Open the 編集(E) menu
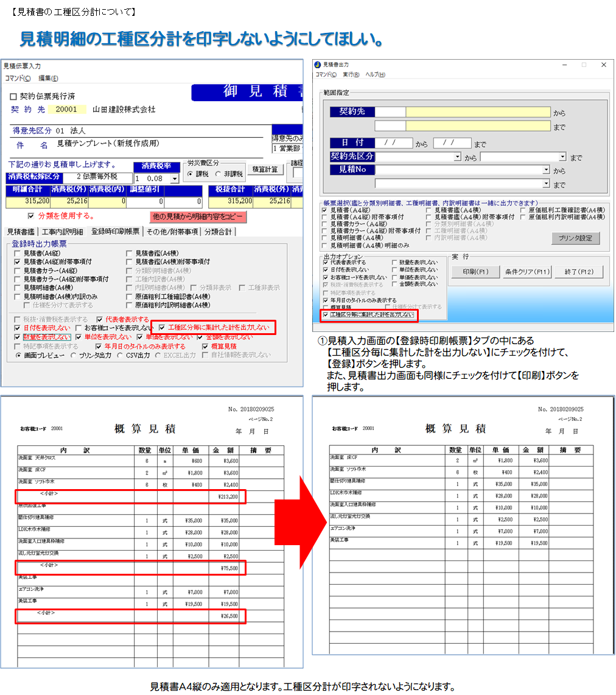Viewport: 616px width, 695px height. [48, 79]
